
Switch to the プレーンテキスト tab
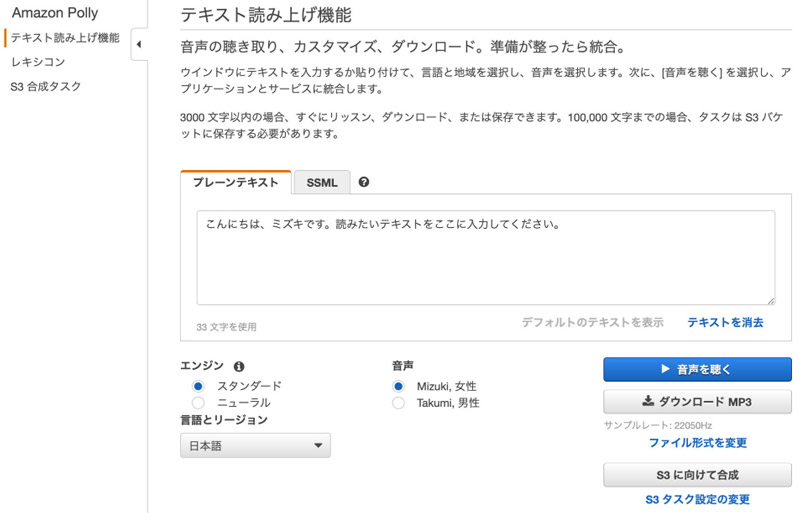tap(236, 183)
